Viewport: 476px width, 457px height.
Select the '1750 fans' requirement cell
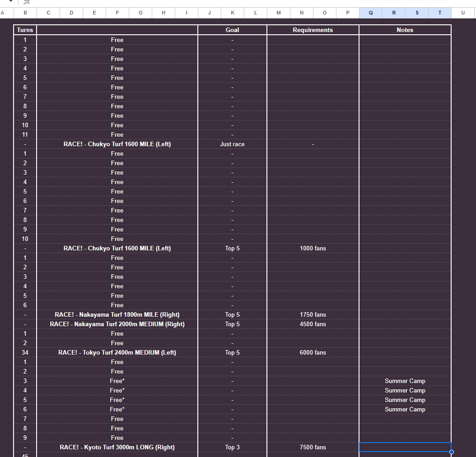tap(313, 315)
